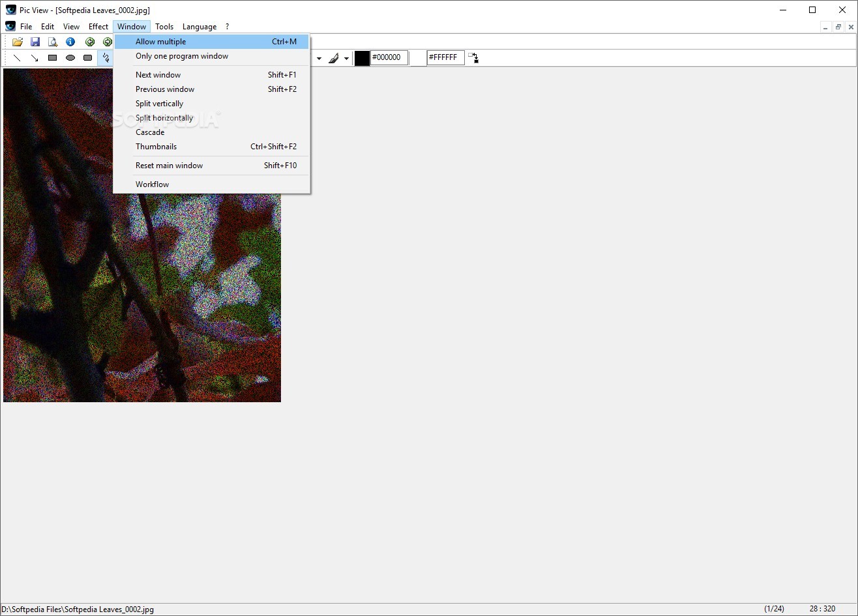858x616 pixels.
Task: Go to next image green arrow
Action: [x=108, y=42]
